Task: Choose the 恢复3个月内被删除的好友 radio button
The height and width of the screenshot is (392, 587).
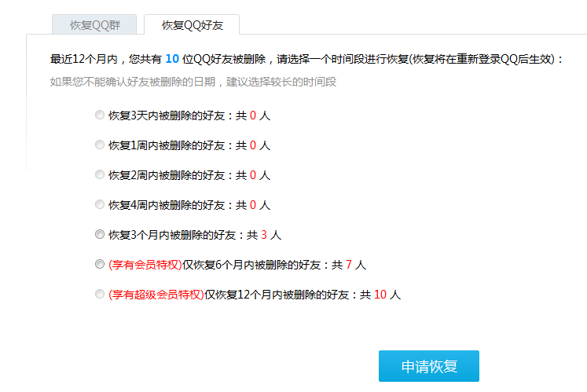Action: (x=100, y=234)
